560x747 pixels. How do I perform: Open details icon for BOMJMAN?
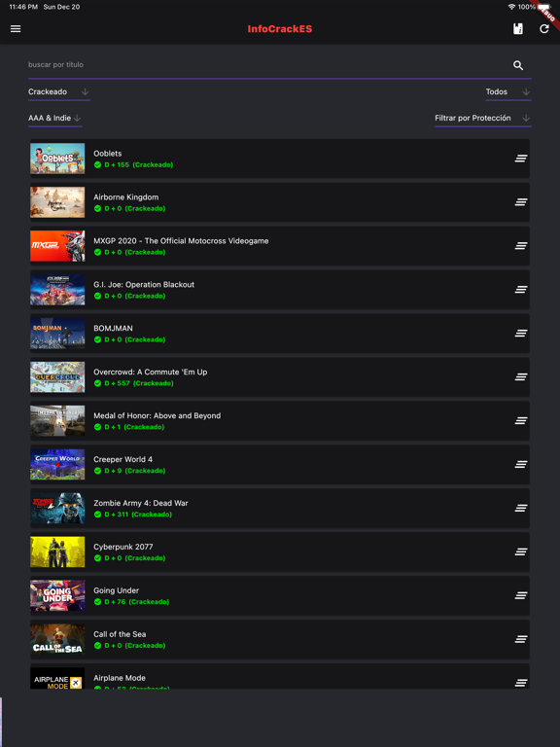point(521,334)
